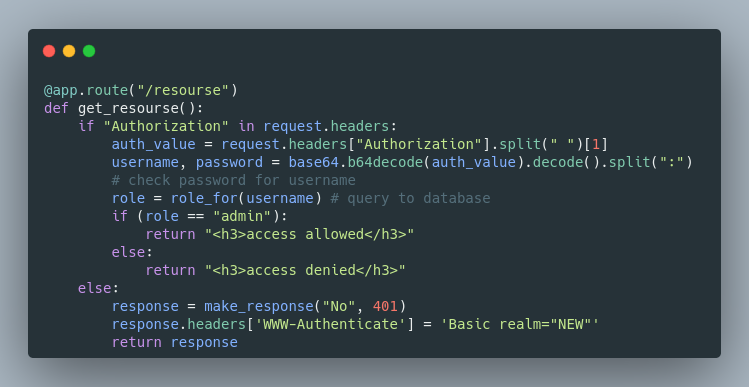Screen dimensions: 749x387
Task: Click the "<h3>access denied</h3>" string
Action: click(x=305, y=270)
